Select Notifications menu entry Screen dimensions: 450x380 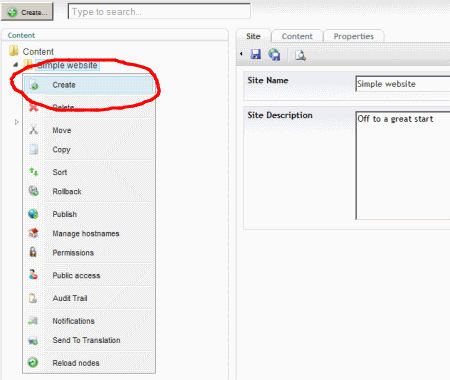pyautogui.click(x=89, y=321)
